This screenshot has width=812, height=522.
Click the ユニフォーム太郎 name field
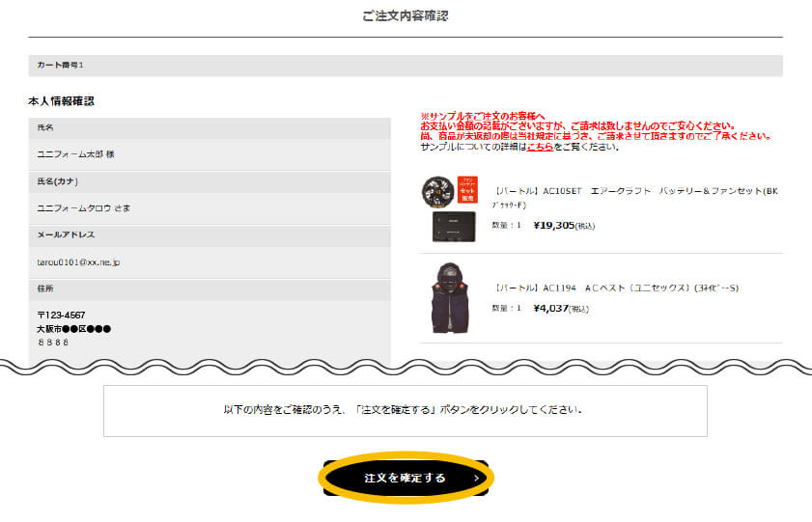tap(210, 154)
